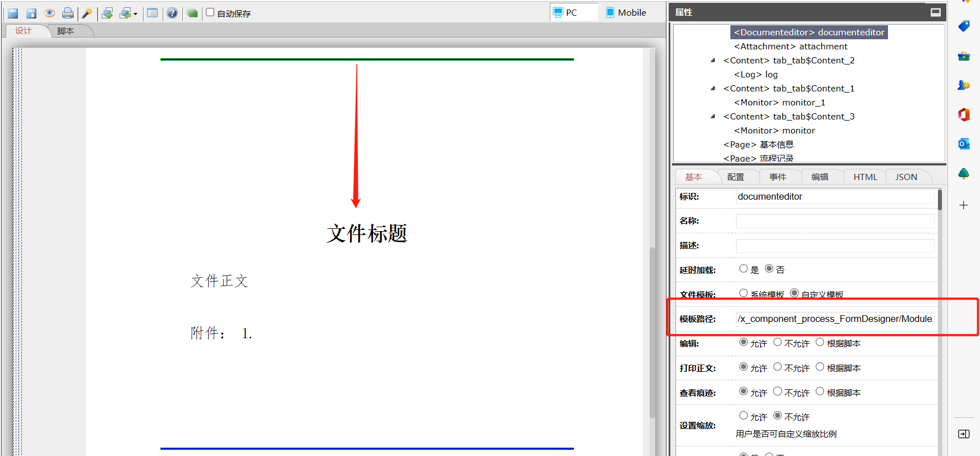Select 允许 for 设置缩放
This screenshot has height=456, width=980.
click(x=743, y=416)
